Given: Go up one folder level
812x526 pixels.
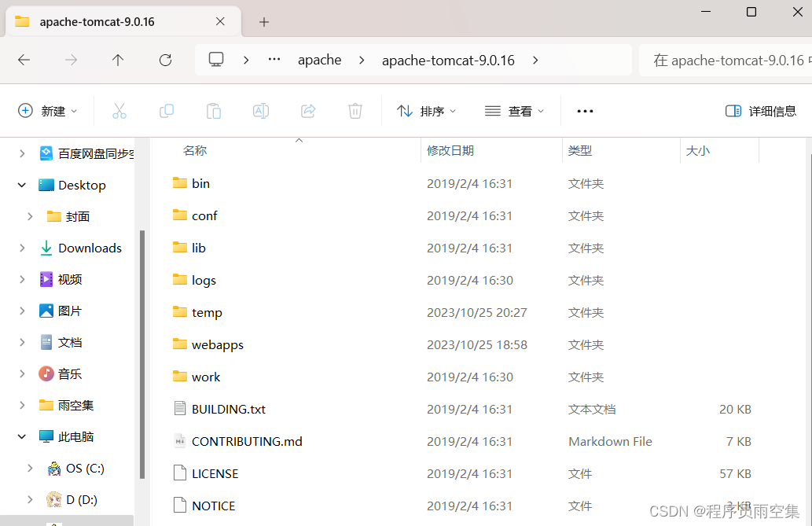Looking at the screenshot, I should [x=118, y=60].
